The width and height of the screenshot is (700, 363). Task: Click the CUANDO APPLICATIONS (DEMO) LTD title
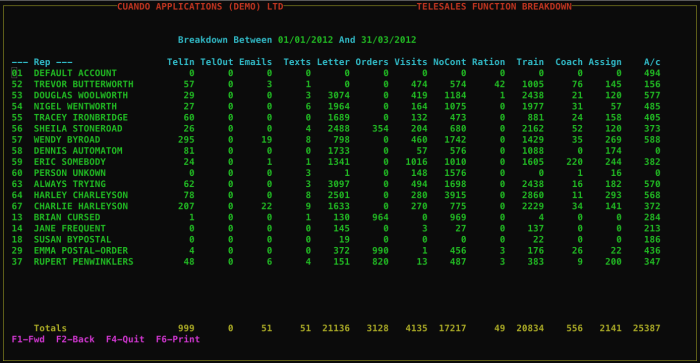click(200, 7)
